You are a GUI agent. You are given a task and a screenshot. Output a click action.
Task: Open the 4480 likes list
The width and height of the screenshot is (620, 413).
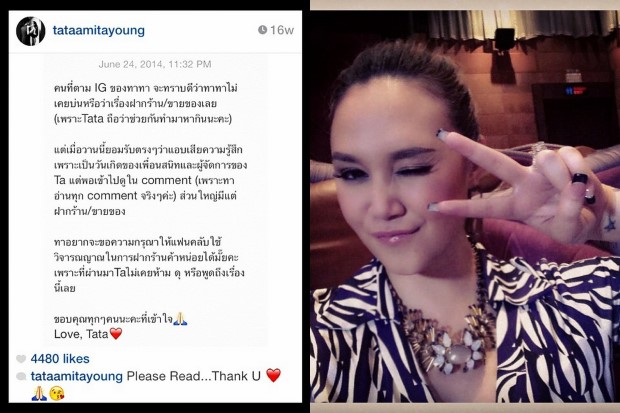click(60, 359)
